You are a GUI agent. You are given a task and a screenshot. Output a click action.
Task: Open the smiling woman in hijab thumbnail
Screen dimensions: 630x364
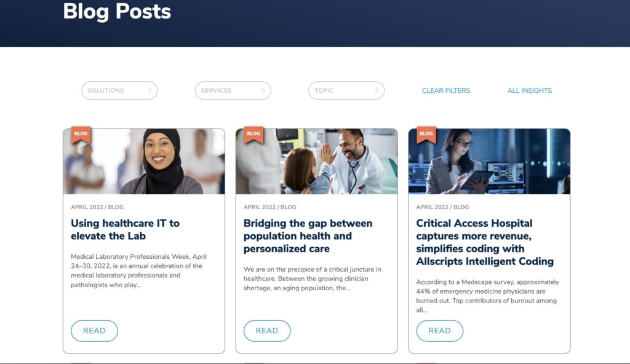tap(144, 162)
